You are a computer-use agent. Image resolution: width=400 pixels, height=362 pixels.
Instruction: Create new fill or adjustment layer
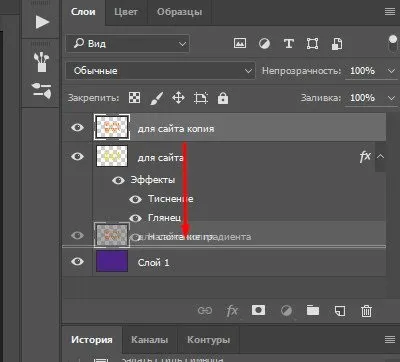(286, 311)
